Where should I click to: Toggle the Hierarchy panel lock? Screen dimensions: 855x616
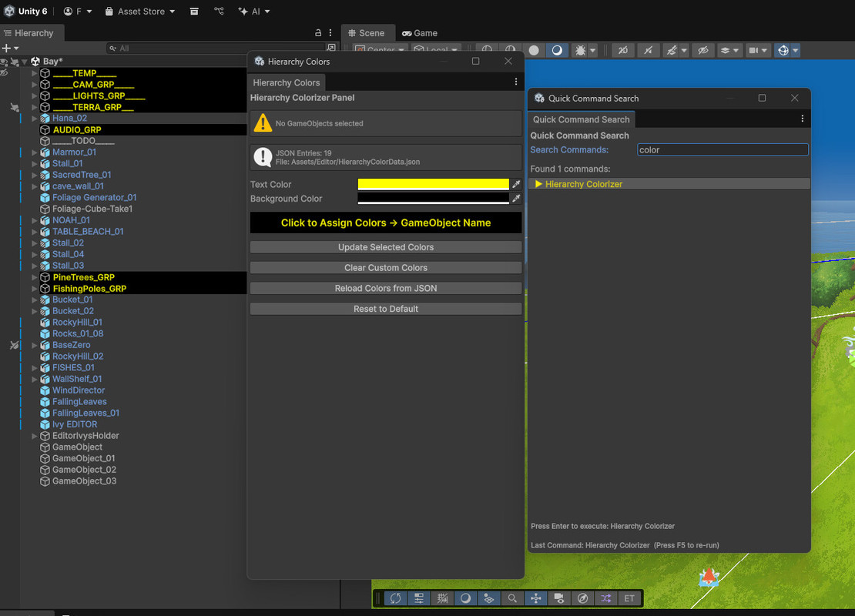pyautogui.click(x=318, y=33)
